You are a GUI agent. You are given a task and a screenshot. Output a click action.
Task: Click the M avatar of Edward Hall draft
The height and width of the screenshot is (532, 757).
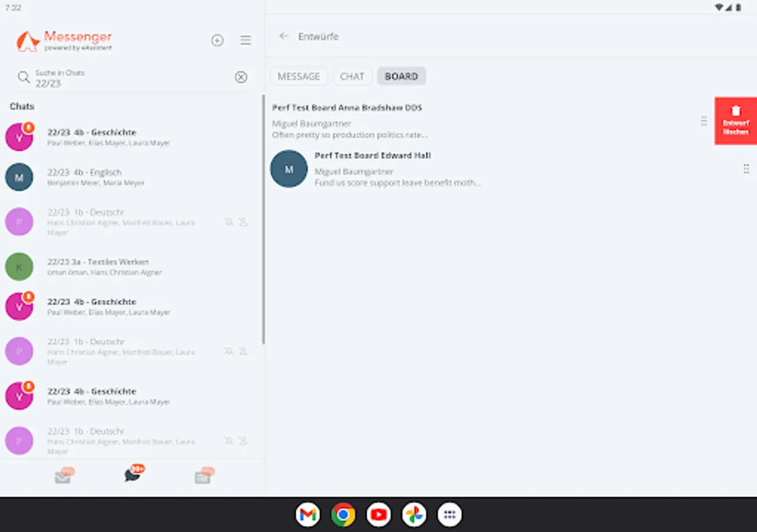click(289, 169)
